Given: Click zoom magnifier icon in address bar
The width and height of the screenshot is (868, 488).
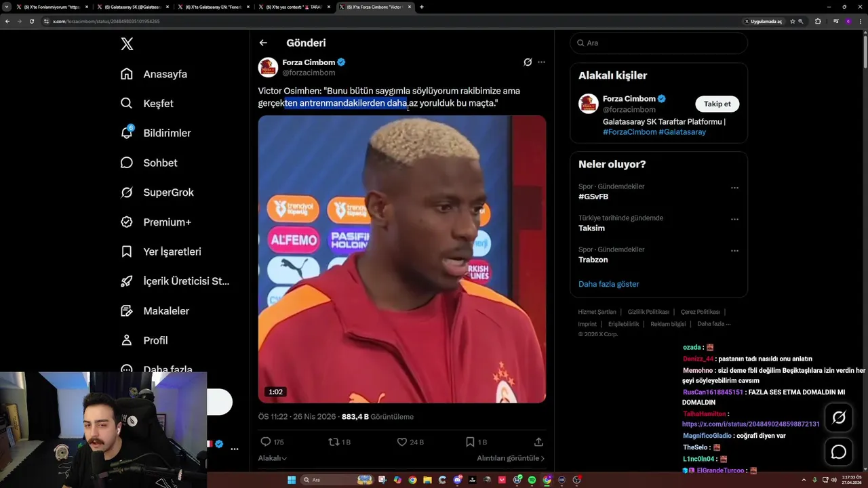Looking at the screenshot, I should [801, 21].
